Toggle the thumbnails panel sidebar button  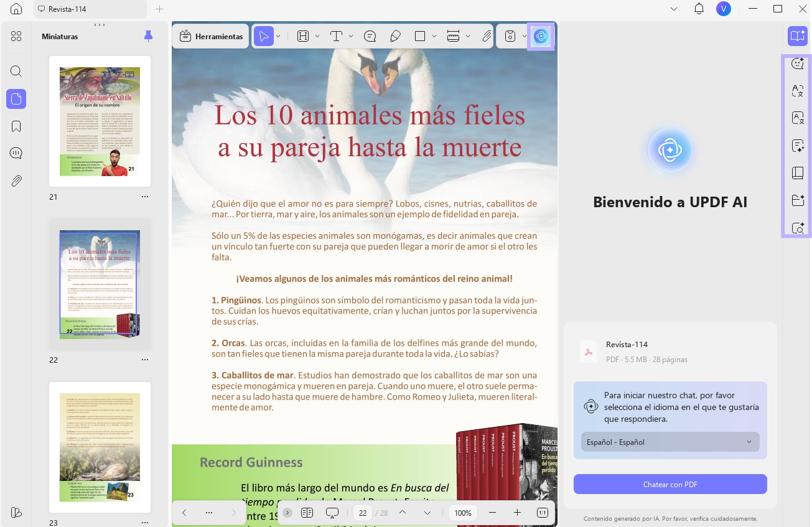pyautogui.click(x=16, y=98)
